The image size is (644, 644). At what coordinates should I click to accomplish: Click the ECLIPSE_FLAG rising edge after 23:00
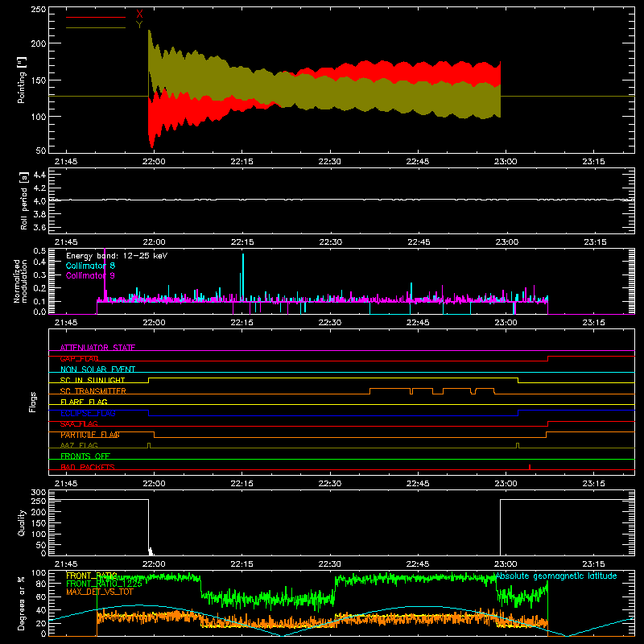pos(518,413)
